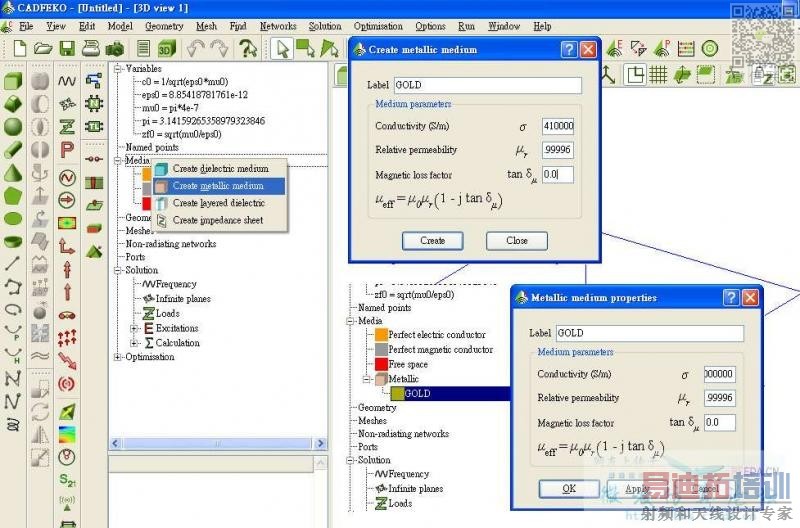Expand the Calculation tree node

pos(134,343)
